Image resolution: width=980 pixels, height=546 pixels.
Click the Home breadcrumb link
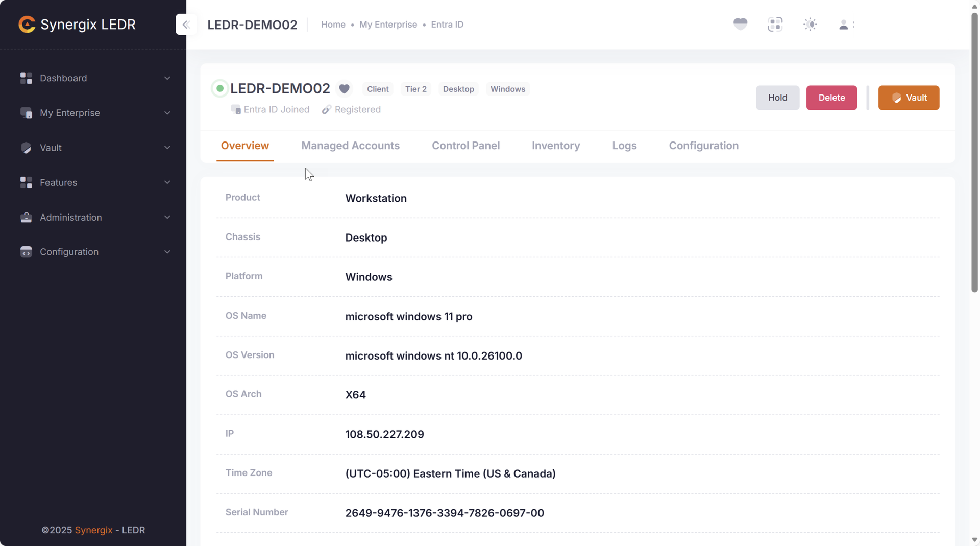[x=333, y=24]
